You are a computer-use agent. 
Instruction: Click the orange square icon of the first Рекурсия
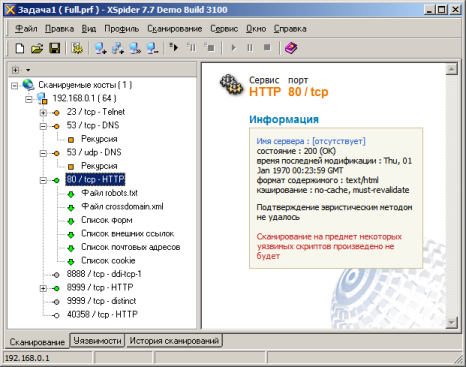(71, 139)
